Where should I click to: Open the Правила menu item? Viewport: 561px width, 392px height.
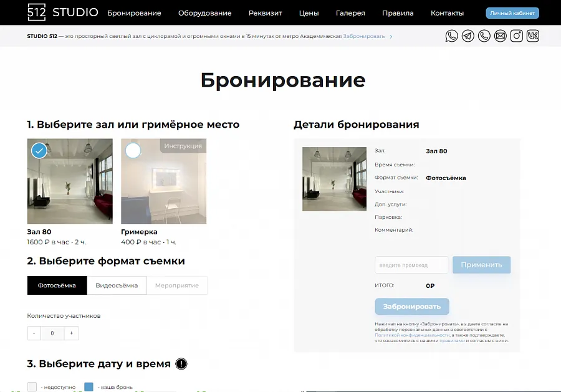point(398,13)
